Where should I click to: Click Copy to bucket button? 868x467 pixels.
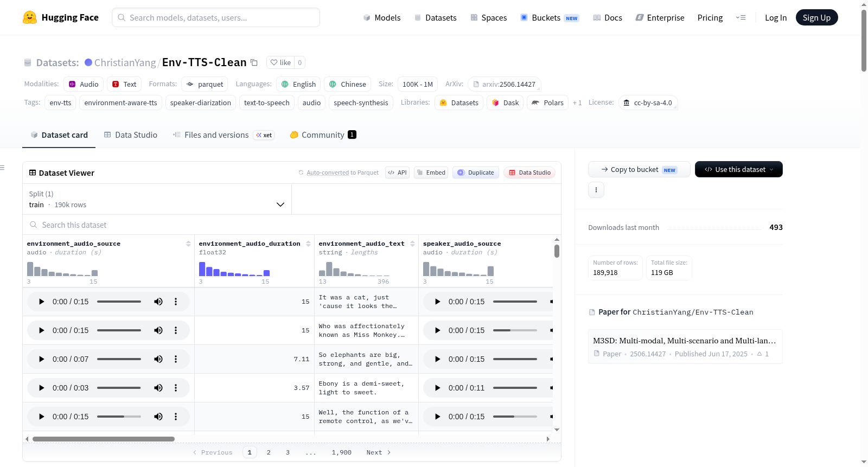click(x=639, y=169)
